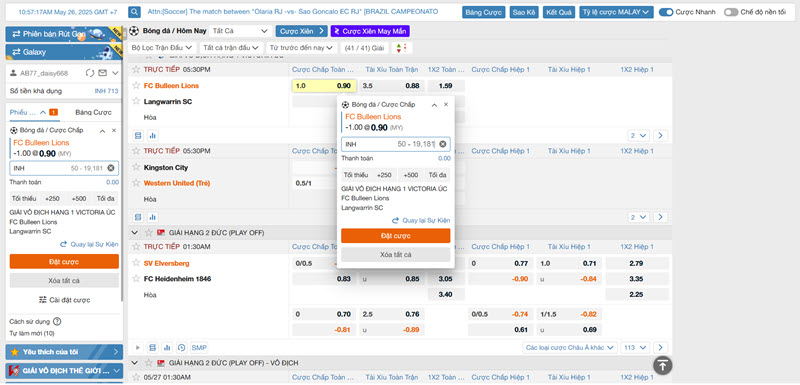Viewport: 800px width, 385px height.
Task: Click the sidebar stake input field
Action: 64,168
